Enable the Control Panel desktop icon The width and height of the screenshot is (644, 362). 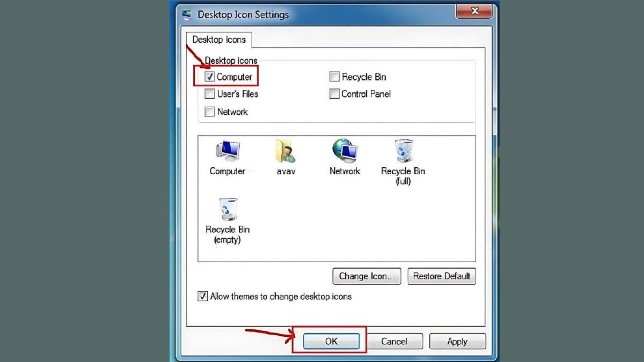point(334,94)
